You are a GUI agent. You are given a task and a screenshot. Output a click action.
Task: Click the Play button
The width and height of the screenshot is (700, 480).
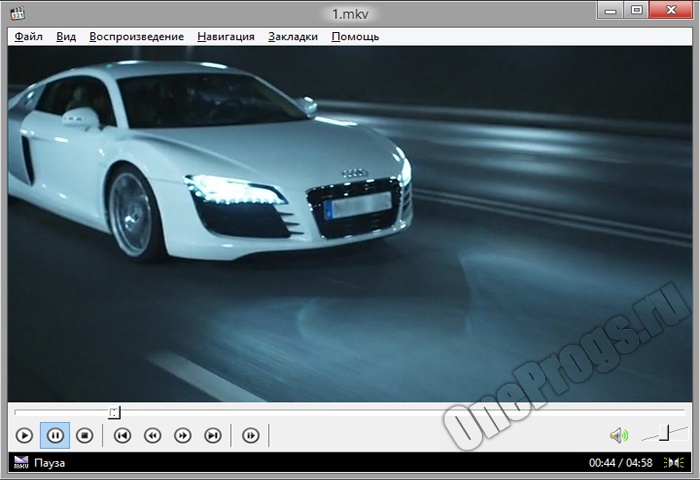pos(25,435)
